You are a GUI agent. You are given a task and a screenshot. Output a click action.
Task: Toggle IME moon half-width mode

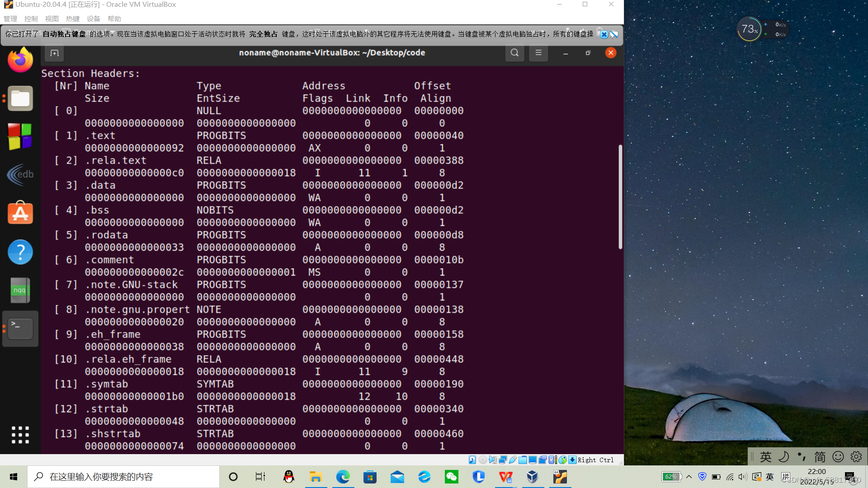[x=784, y=457]
